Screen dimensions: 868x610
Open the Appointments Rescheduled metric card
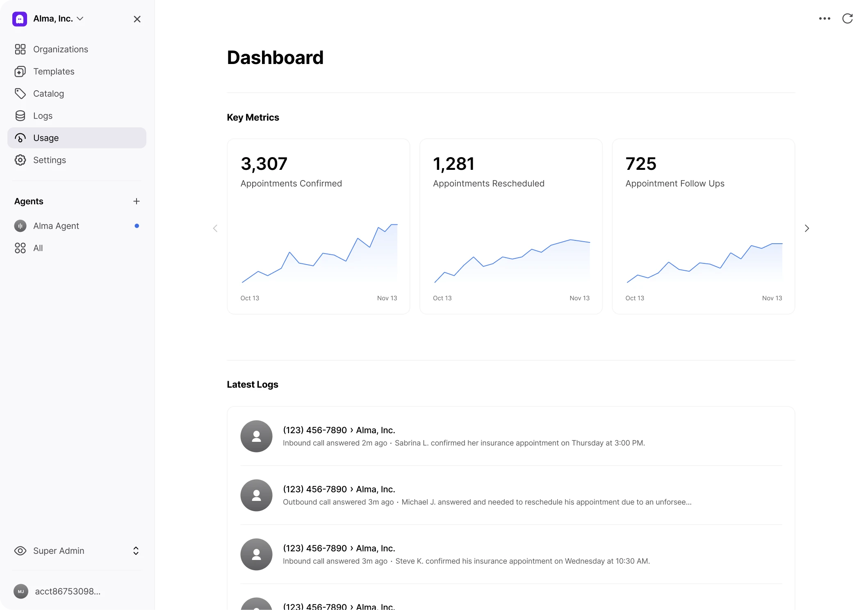coord(511,226)
